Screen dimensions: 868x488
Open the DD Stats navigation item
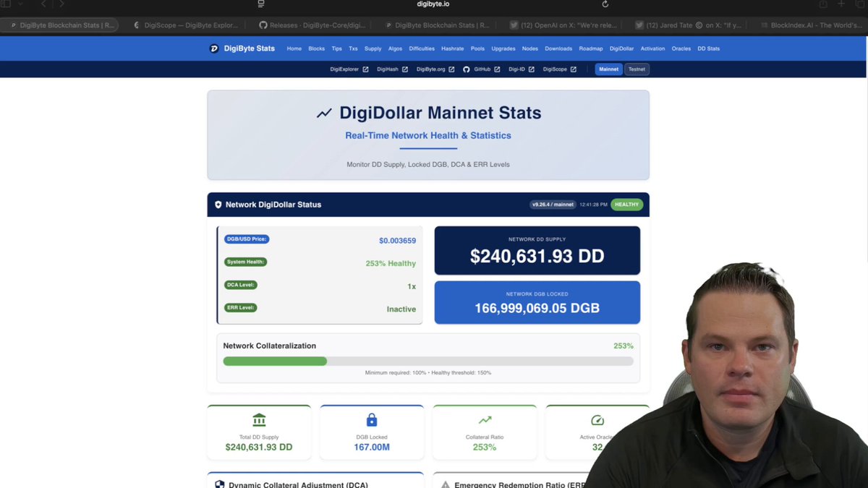[x=709, y=48]
